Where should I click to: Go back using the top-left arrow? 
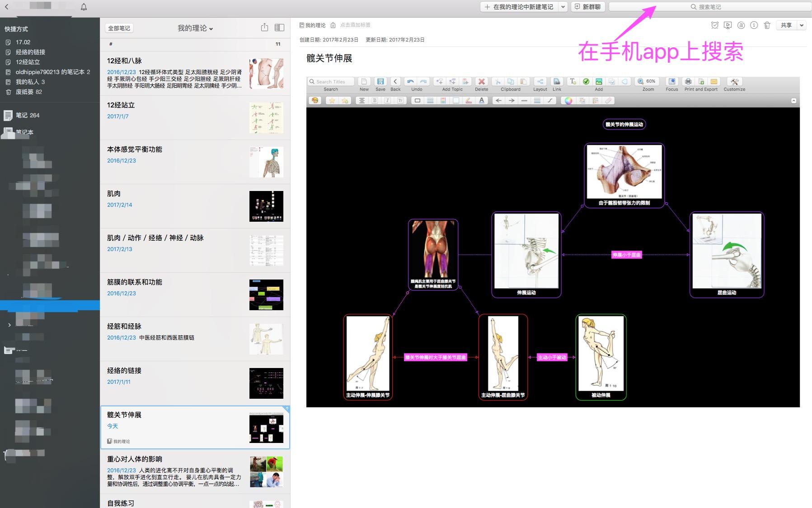6,7
